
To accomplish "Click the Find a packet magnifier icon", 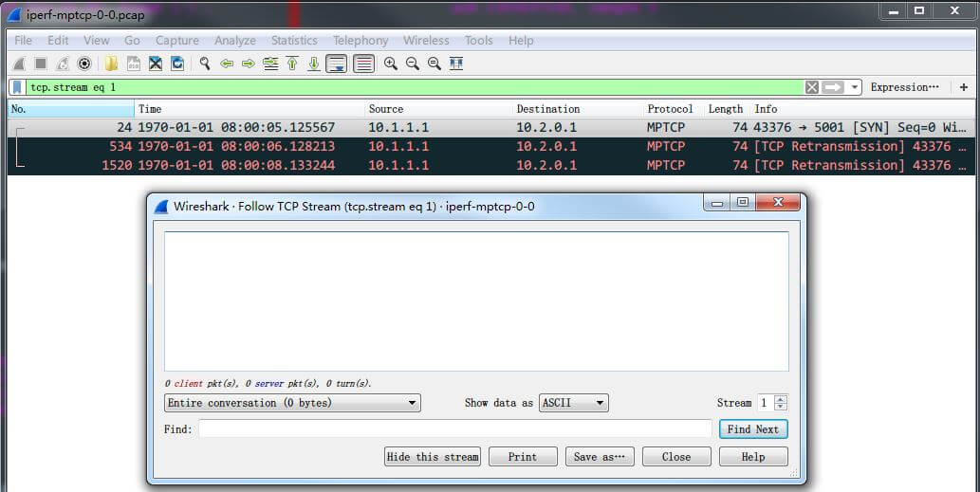I will (204, 64).
